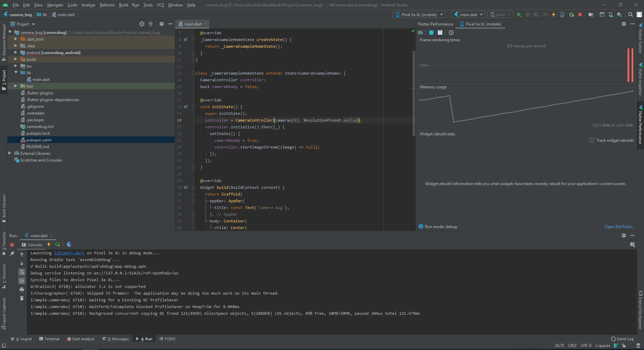The image size is (644, 350).
Task: Enable the Track widget rebuilds checkbox
Action: [x=592, y=140]
